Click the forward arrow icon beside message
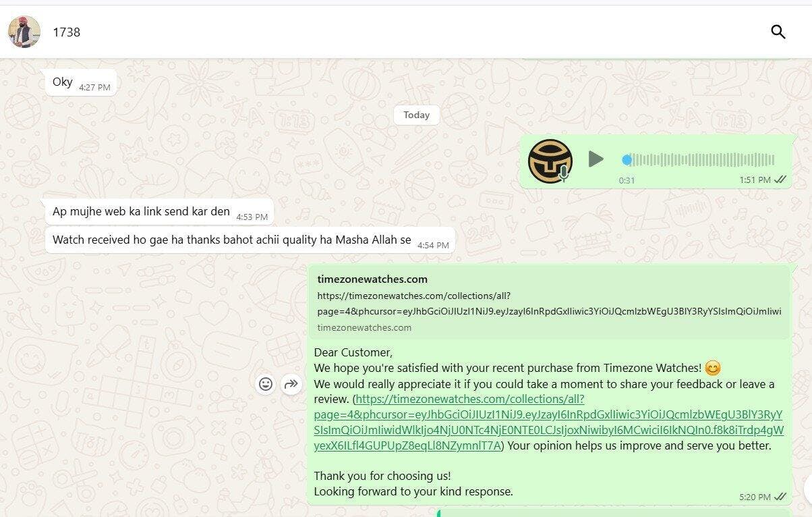The height and width of the screenshot is (517, 812). tap(291, 384)
